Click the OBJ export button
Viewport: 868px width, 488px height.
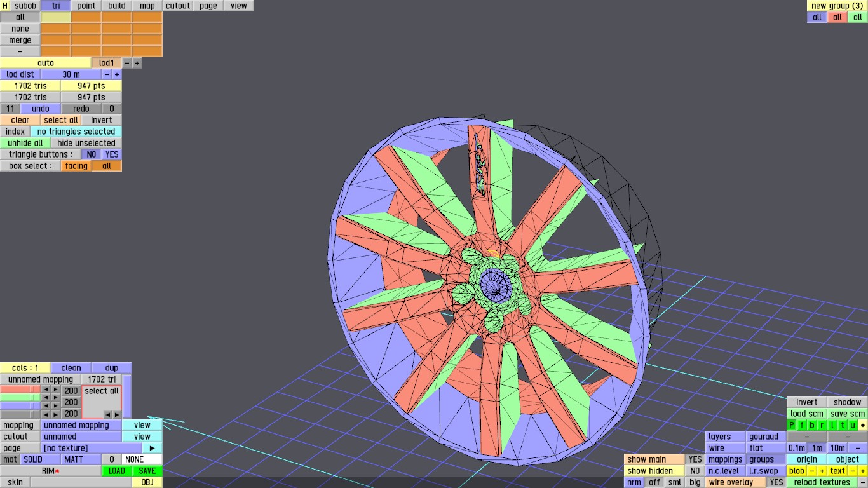(147, 482)
